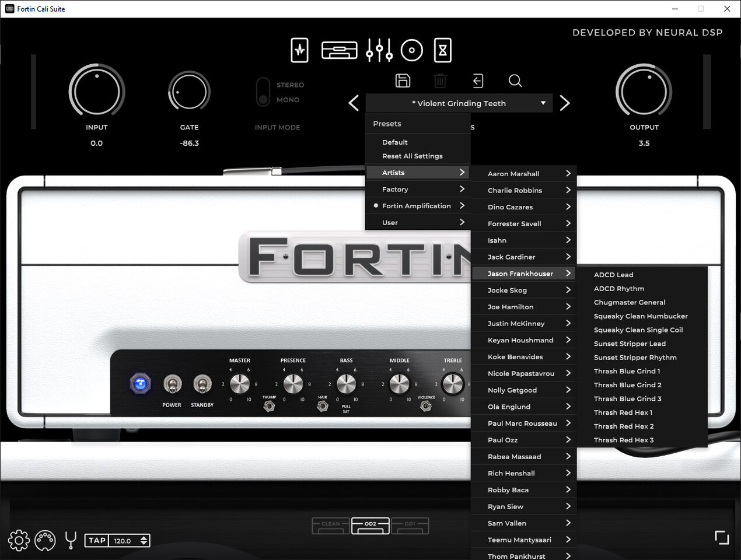Import a preset file

(x=478, y=80)
